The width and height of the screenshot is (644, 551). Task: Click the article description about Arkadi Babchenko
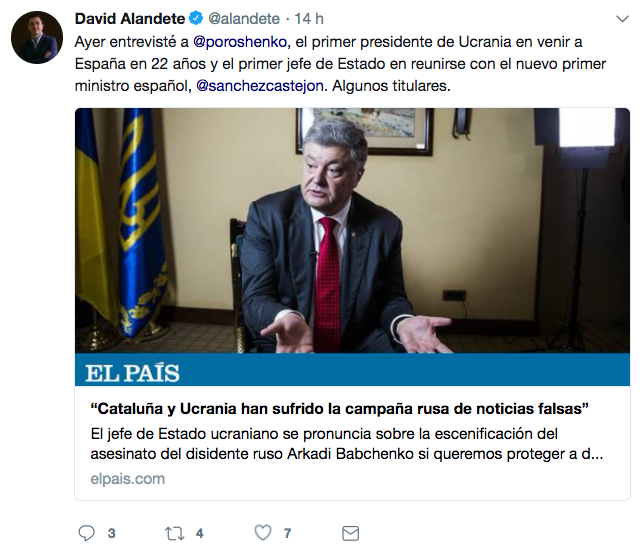pyautogui.click(x=347, y=444)
